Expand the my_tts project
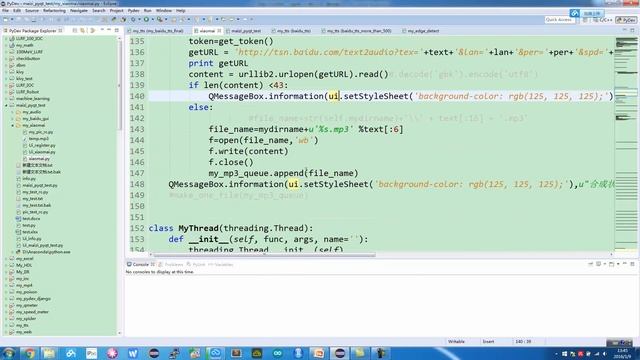640x360 pixels. point(6,325)
